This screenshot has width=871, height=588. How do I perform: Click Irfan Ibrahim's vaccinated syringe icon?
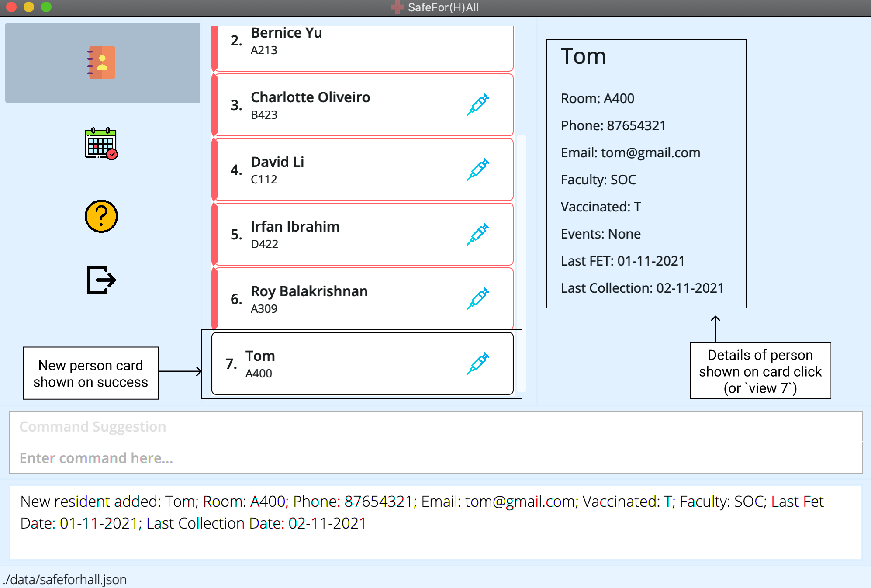click(x=477, y=234)
